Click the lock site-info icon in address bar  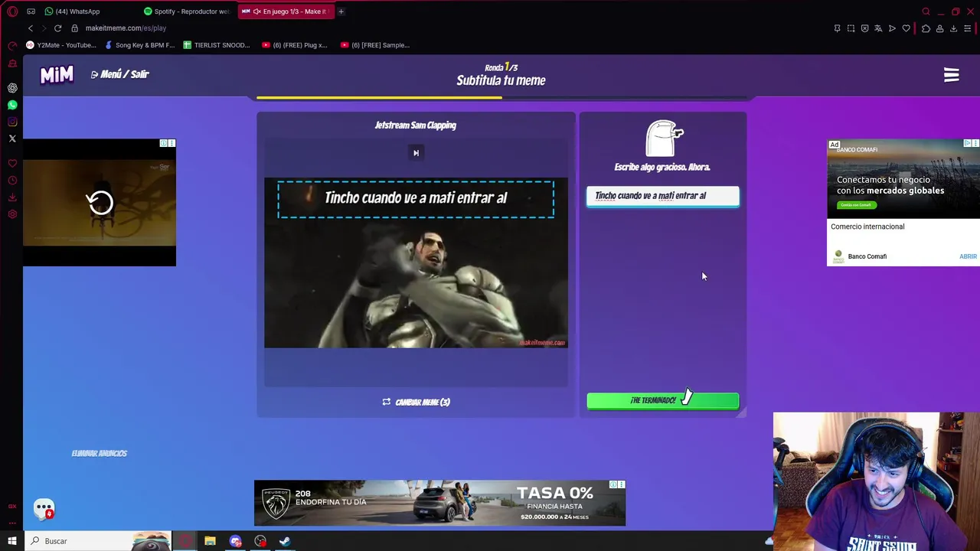point(74,28)
